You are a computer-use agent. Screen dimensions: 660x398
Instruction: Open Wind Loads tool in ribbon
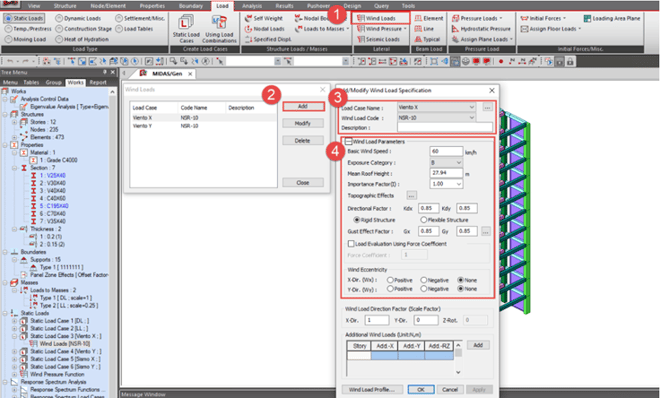(x=381, y=18)
